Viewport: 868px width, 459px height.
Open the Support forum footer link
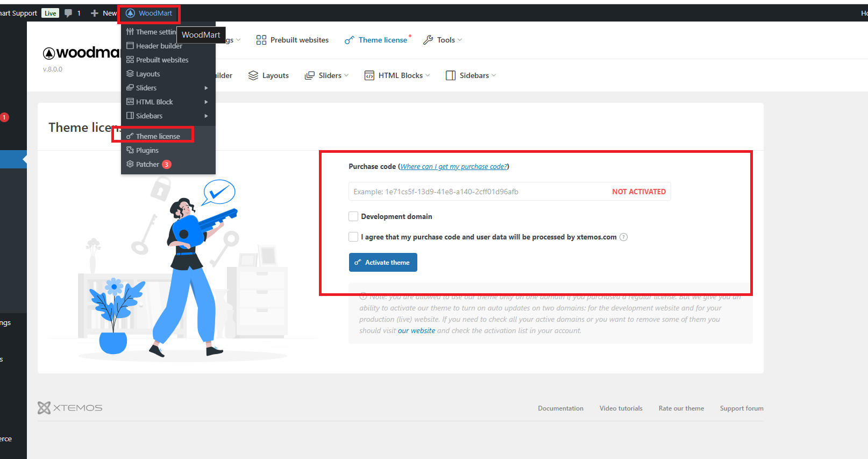pyautogui.click(x=742, y=408)
